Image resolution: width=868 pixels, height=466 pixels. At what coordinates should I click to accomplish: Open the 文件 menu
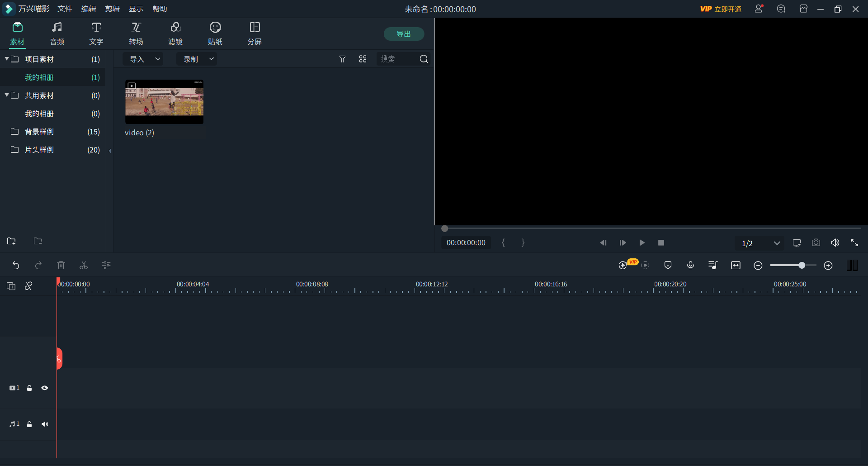65,9
